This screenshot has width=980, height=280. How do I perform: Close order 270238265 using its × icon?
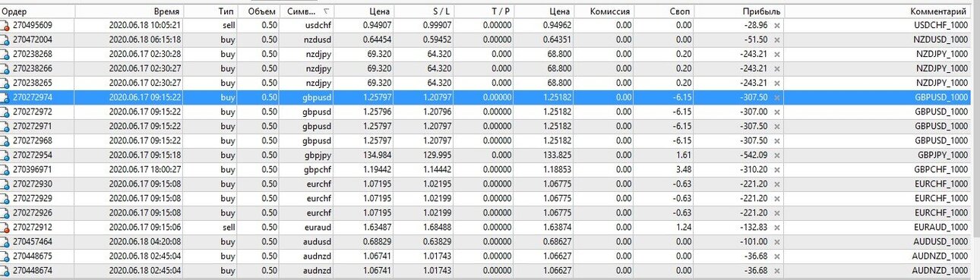pos(776,83)
